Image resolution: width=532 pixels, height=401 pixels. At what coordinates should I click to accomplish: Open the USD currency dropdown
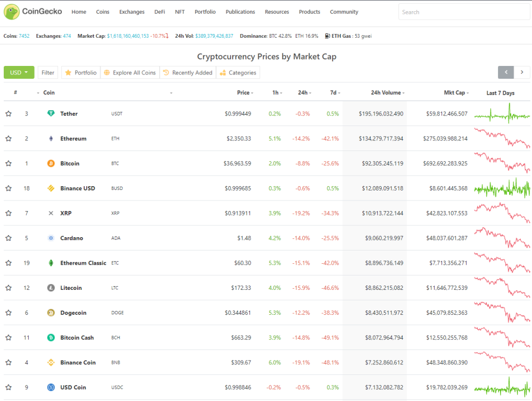(x=19, y=72)
